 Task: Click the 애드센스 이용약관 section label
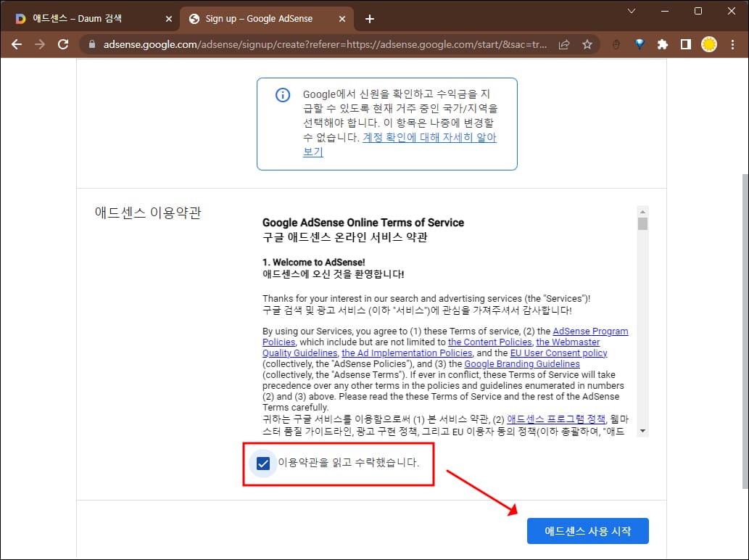pyautogui.click(x=148, y=213)
